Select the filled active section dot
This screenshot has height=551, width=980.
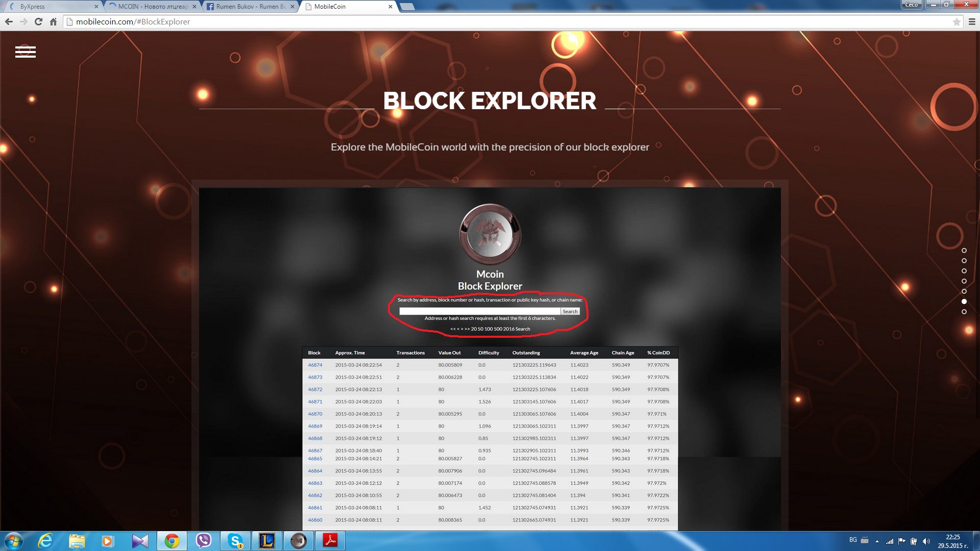[964, 302]
